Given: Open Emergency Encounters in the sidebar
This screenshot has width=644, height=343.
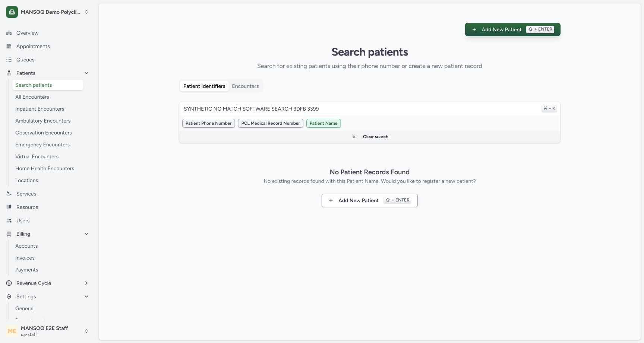Looking at the screenshot, I should point(48,144).
